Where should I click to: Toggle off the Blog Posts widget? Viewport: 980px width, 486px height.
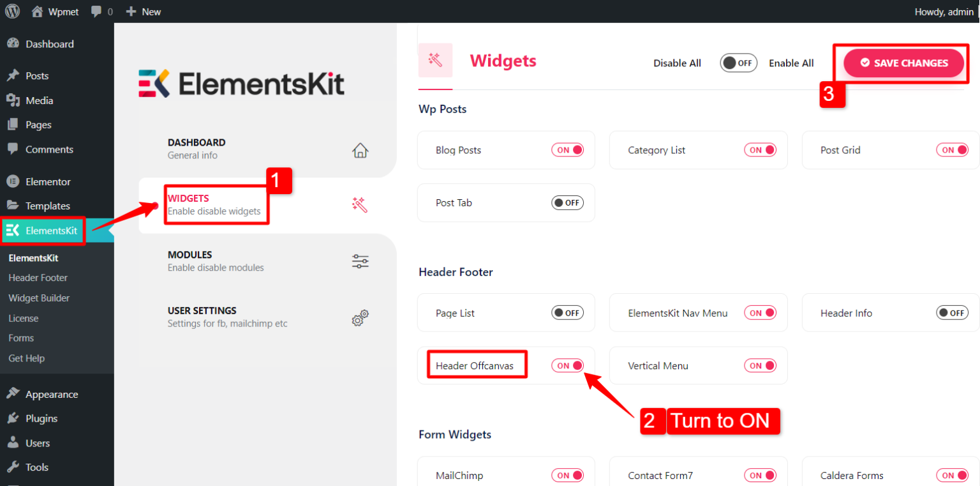coord(567,150)
